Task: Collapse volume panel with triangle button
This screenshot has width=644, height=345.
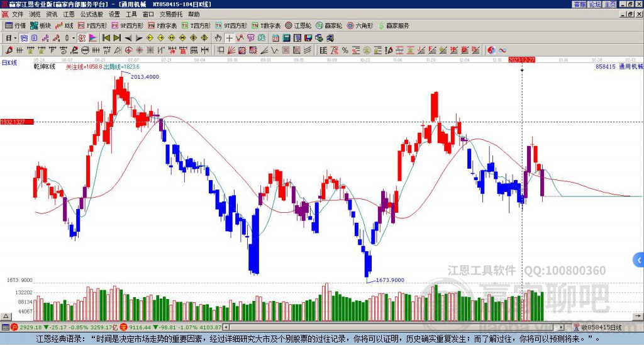Action: [5, 317]
